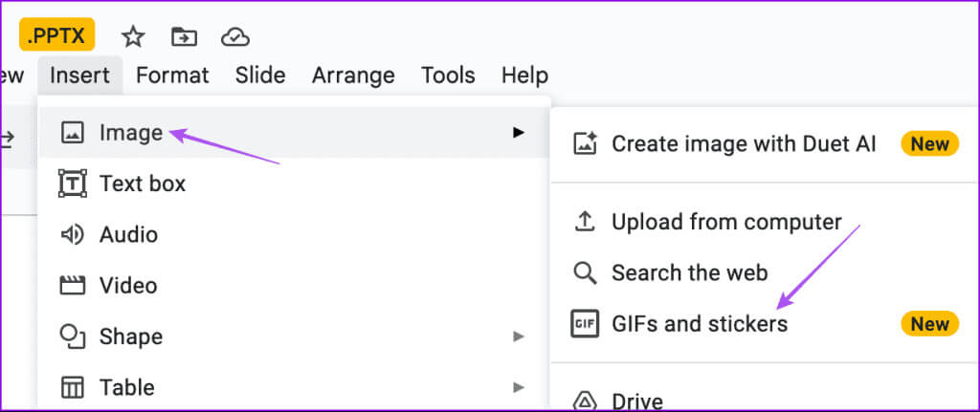Viewport: 980px width, 412px height.
Task: Click the Video clapperboard icon
Action: pyautogui.click(x=73, y=285)
